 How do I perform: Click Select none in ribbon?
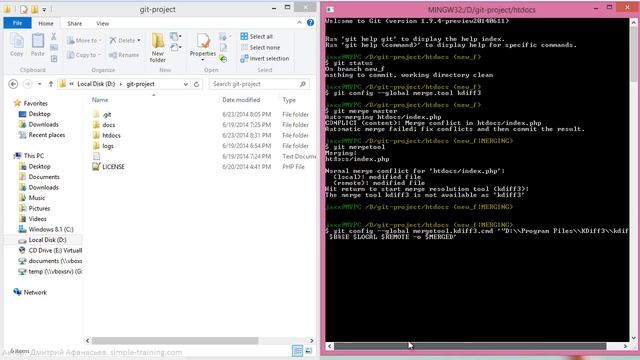pos(260,47)
